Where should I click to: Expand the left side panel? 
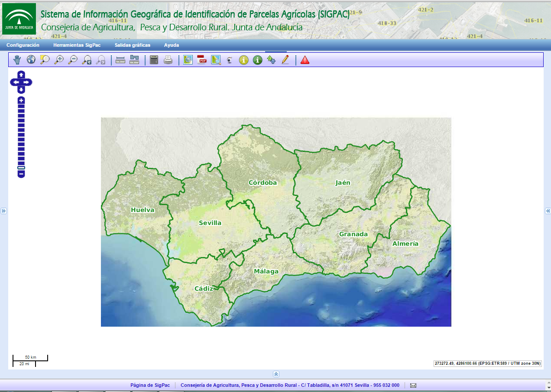(x=3, y=211)
